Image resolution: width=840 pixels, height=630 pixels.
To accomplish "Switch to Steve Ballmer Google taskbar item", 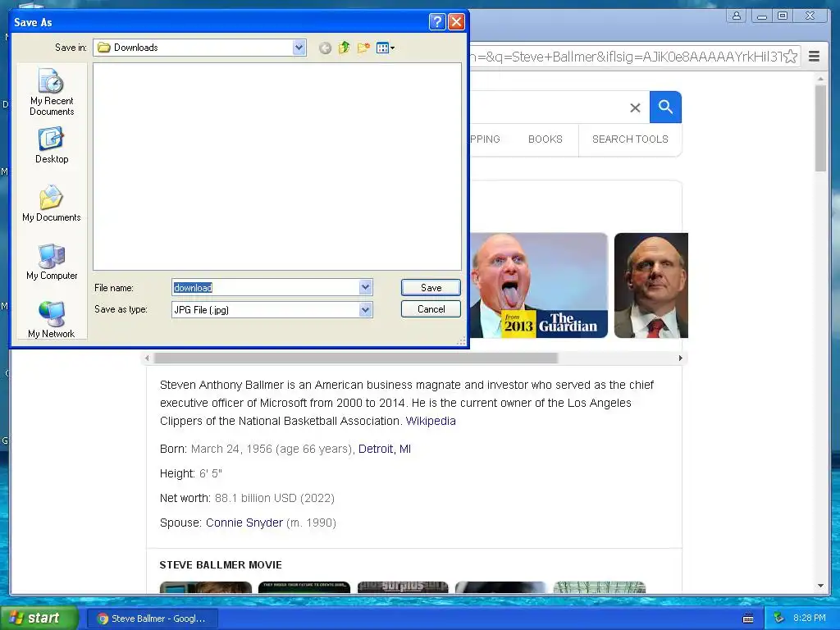I will tap(152, 619).
